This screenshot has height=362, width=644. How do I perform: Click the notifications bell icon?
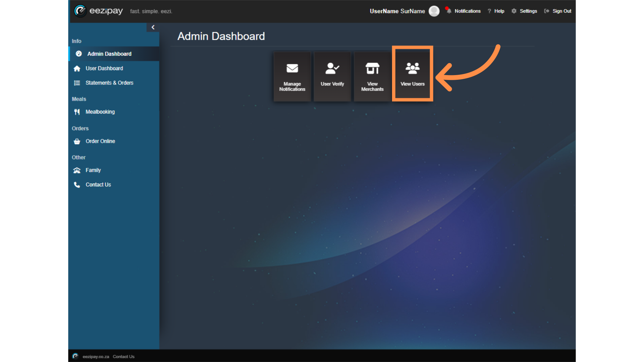(x=448, y=11)
